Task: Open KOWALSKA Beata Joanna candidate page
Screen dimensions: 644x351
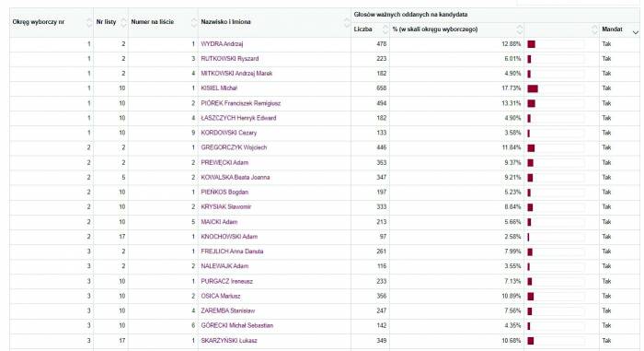Action: coord(236,178)
